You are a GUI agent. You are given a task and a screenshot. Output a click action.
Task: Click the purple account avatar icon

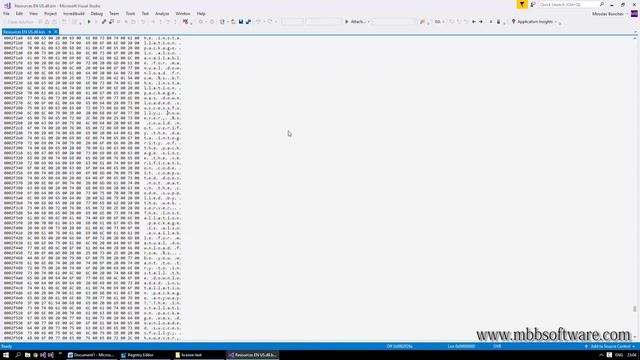pyautogui.click(x=634, y=14)
